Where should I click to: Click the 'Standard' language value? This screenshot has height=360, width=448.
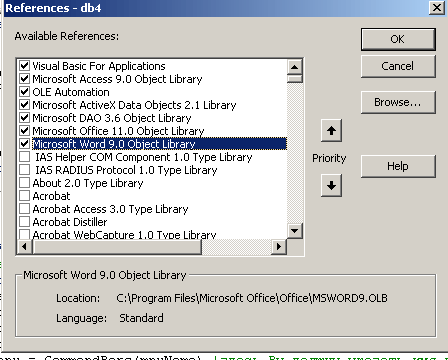pos(141,318)
